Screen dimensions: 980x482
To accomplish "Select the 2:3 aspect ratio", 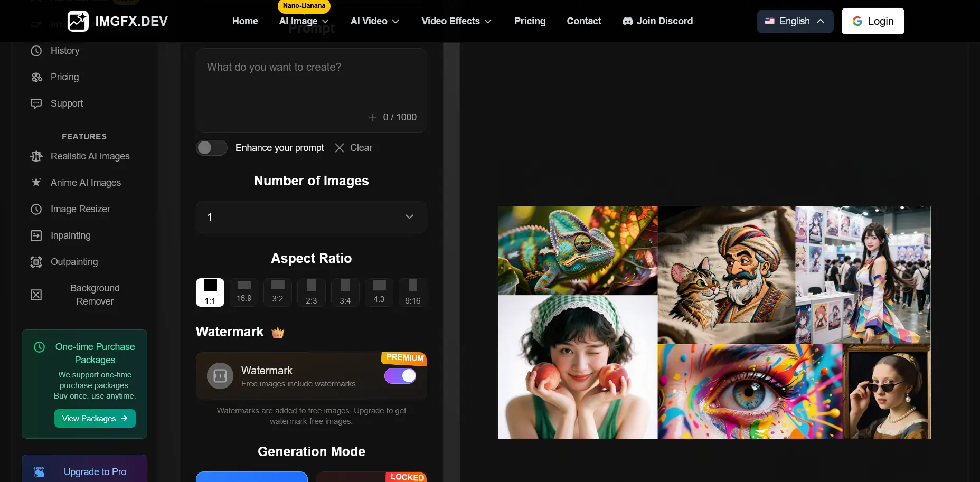I will [312, 292].
